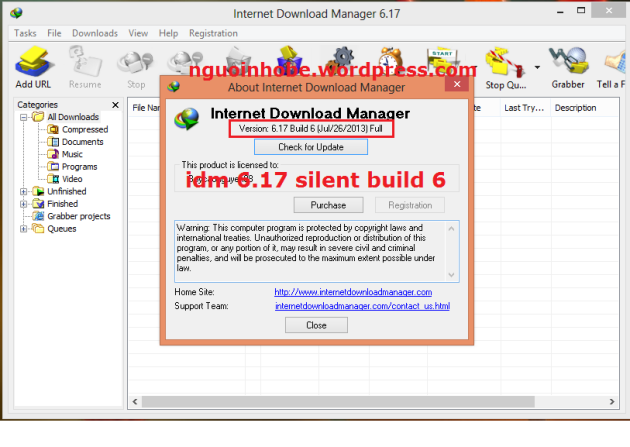Screen dimensions: 630x447
Task: Open the contact_us.html support link
Action: click(362, 306)
